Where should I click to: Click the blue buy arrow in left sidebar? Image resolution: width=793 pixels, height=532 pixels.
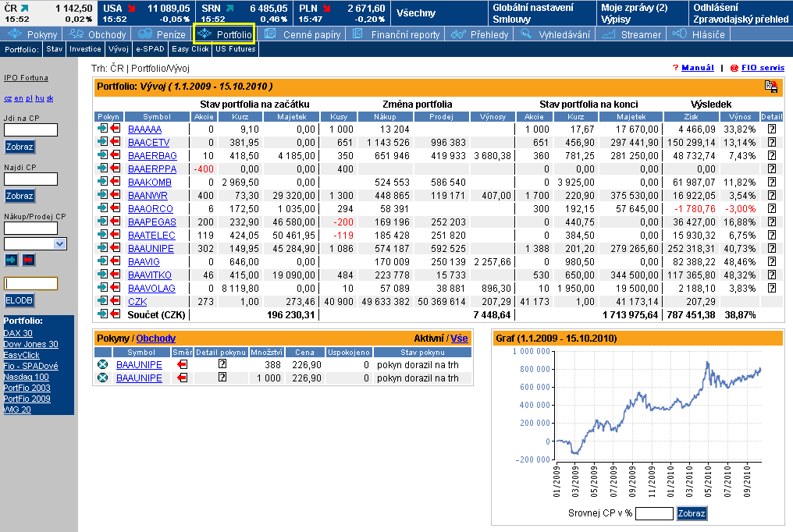coord(11,260)
